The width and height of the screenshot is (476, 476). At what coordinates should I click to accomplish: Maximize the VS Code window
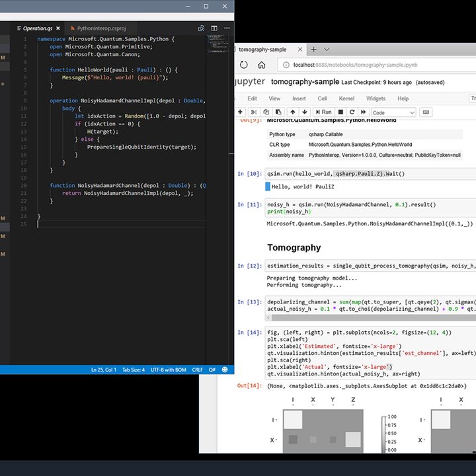pyautogui.click(x=206, y=6)
